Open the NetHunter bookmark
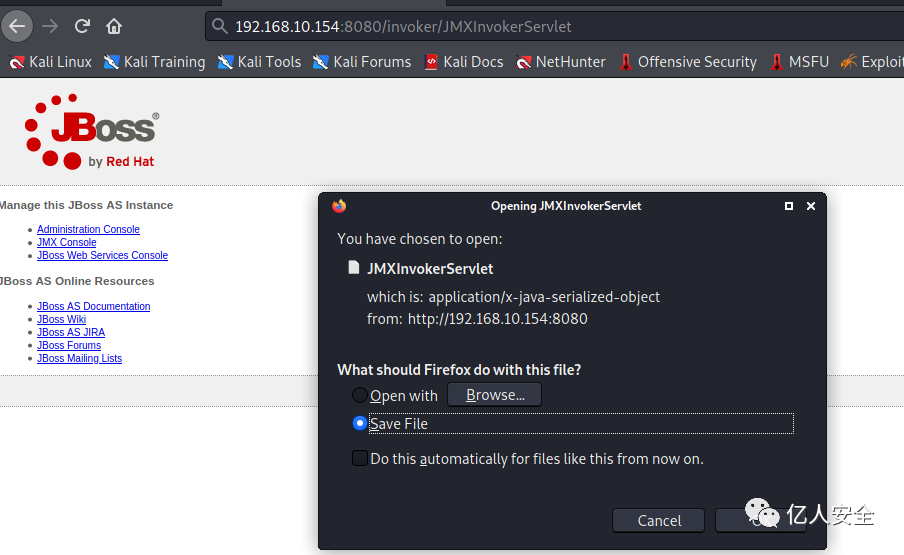This screenshot has height=555, width=904. point(561,62)
